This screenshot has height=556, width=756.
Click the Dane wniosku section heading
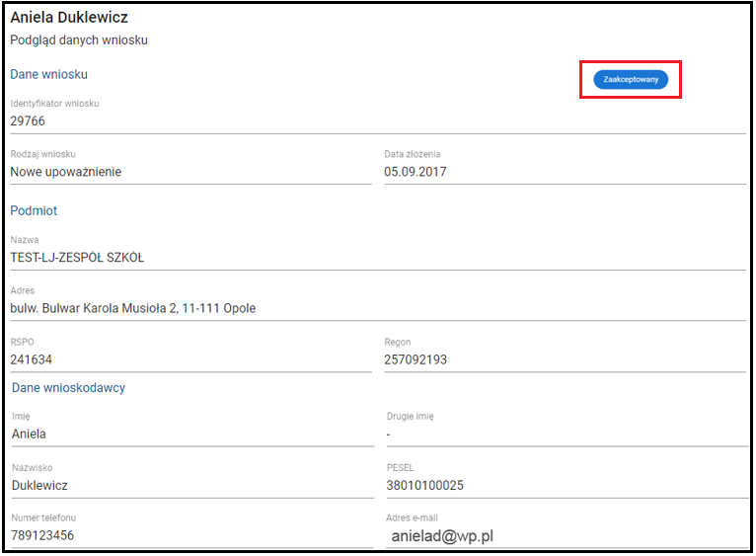(49, 74)
